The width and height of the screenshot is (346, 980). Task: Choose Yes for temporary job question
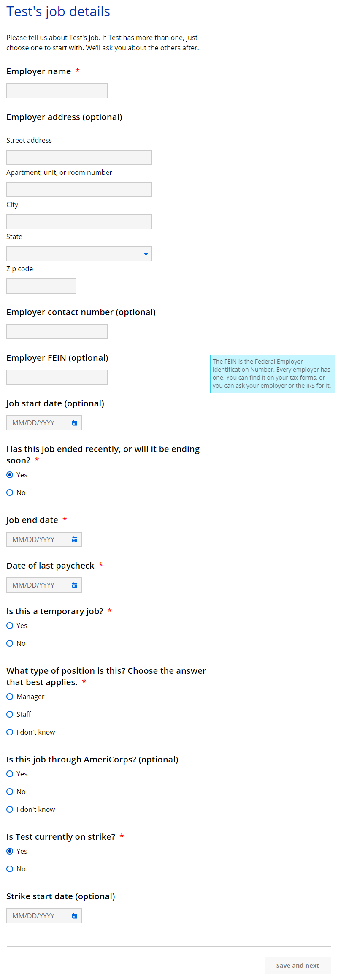click(x=10, y=626)
